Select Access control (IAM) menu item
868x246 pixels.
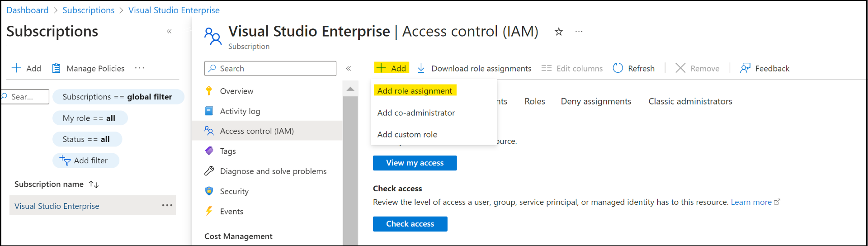click(x=267, y=131)
